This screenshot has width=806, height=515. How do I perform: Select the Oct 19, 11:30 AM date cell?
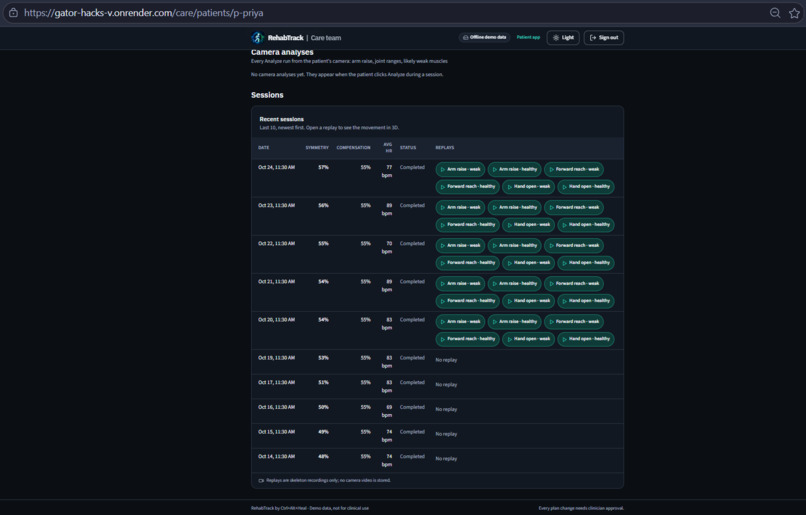coord(277,358)
